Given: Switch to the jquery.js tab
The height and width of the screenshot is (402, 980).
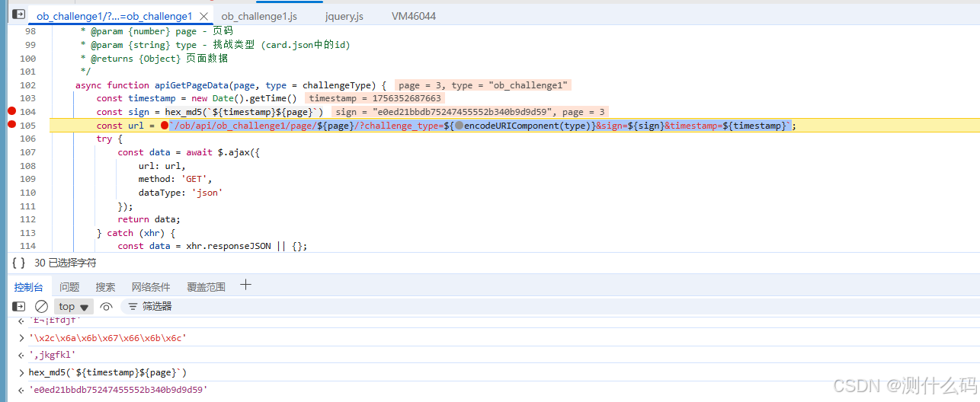Looking at the screenshot, I should pos(344,16).
